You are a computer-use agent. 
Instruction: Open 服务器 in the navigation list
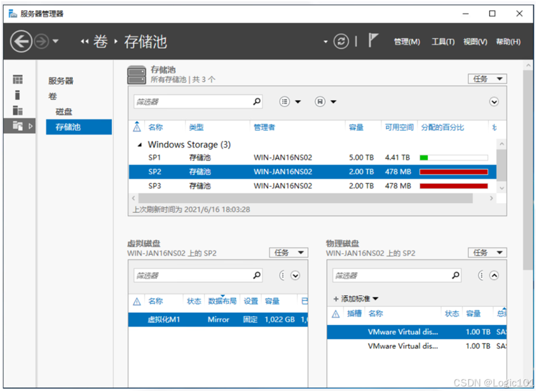click(x=61, y=81)
